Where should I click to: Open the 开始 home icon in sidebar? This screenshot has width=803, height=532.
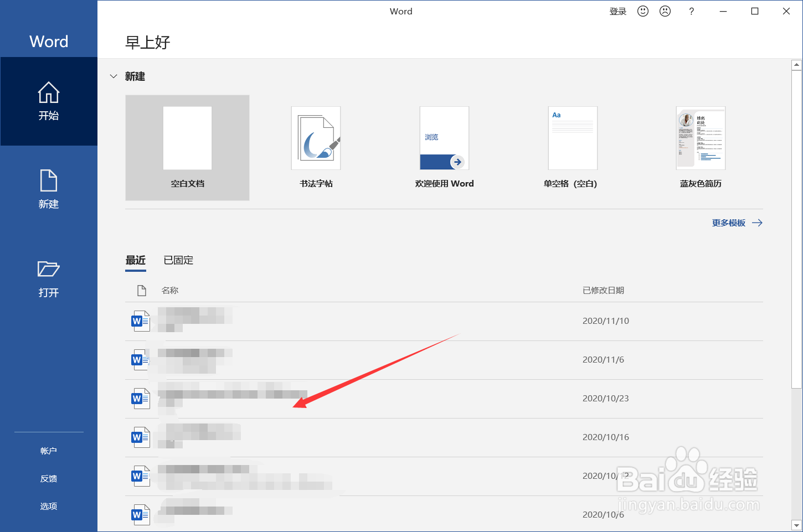49,101
